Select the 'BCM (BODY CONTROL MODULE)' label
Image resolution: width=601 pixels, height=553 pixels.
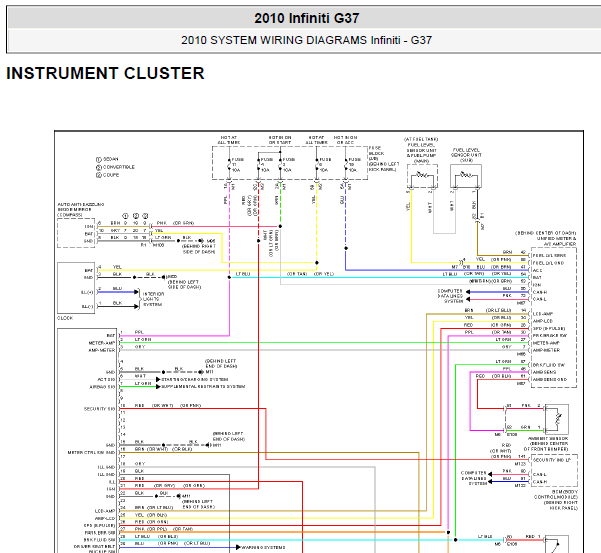click(x=556, y=500)
